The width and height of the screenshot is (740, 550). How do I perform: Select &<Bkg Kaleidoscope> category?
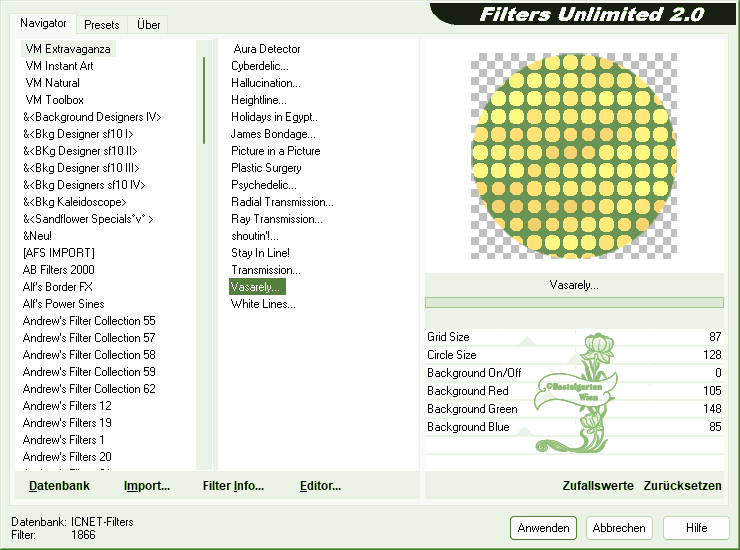(x=75, y=202)
